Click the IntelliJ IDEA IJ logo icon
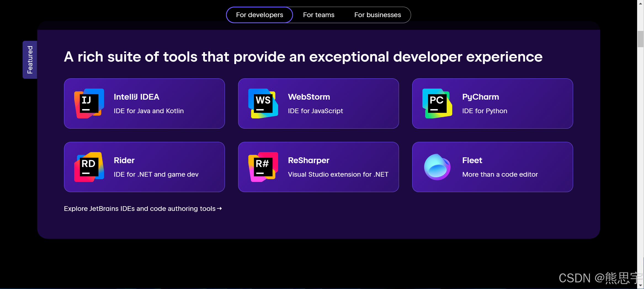The height and width of the screenshot is (289, 644). tap(89, 104)
